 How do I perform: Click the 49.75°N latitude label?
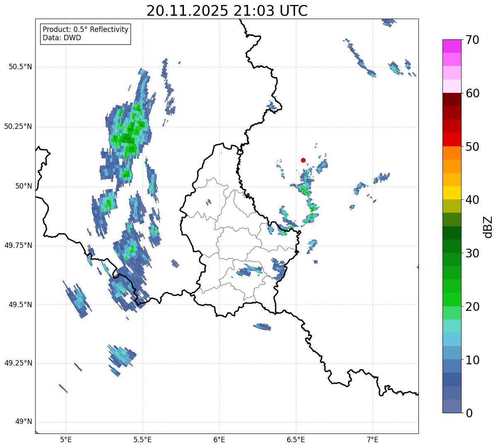point(18,245)
